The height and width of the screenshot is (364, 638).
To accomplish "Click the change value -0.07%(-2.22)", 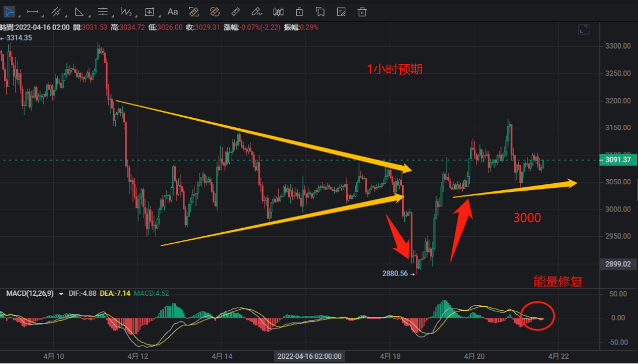I will (260, 27).
